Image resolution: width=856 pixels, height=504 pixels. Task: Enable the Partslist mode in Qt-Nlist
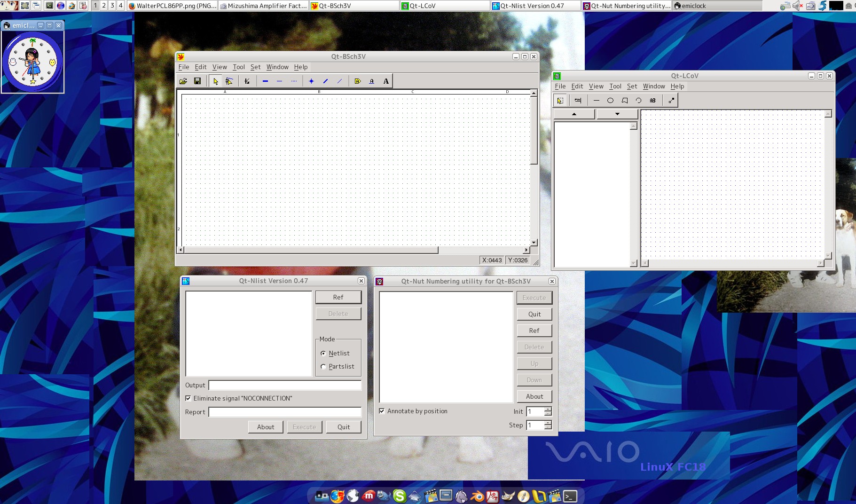pyautogui.click(x=323, y=366)
